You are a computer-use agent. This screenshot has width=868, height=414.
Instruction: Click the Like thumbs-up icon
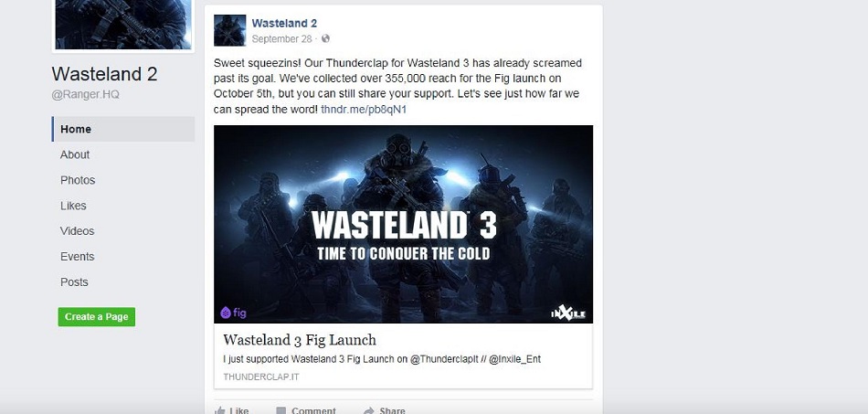click(220, 410)
